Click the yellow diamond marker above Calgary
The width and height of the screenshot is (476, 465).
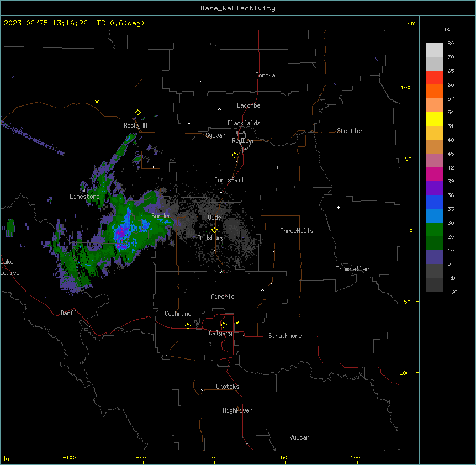(224, 325)
